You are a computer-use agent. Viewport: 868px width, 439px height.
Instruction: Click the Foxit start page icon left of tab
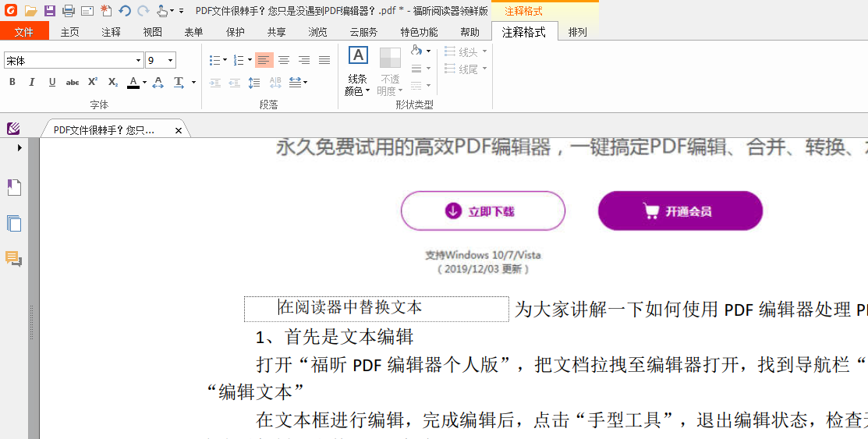point(14,129)
